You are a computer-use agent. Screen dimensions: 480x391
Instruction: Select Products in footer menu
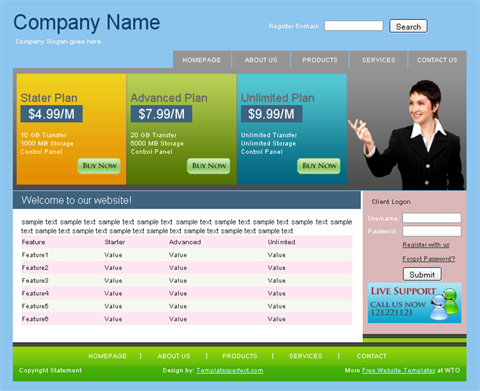[240, 356]
